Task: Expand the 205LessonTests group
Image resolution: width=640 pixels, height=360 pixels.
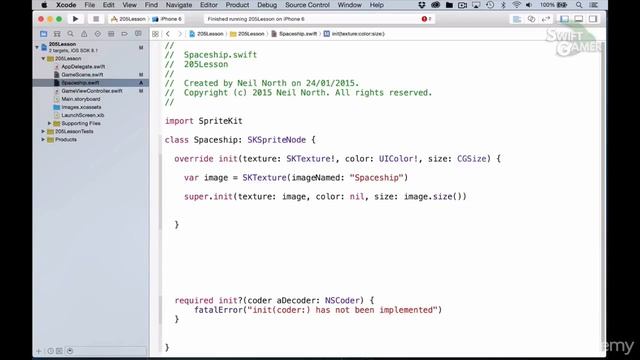Action: (x=43, y=131)
